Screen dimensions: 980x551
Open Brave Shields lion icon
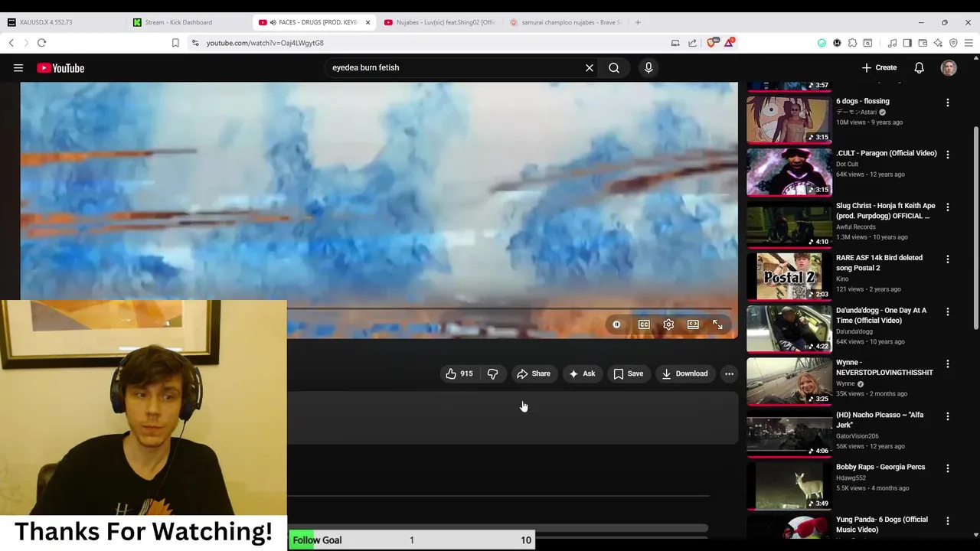click(712, 43)
